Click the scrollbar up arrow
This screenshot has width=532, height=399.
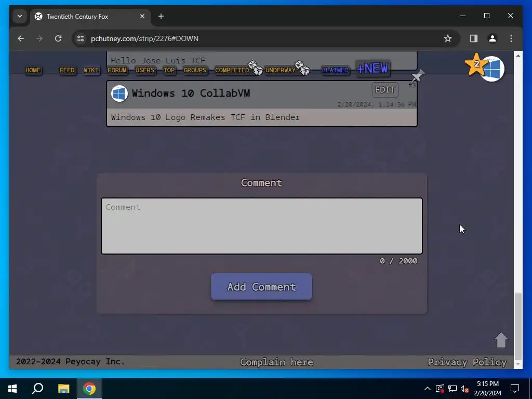tap(518, 55)
